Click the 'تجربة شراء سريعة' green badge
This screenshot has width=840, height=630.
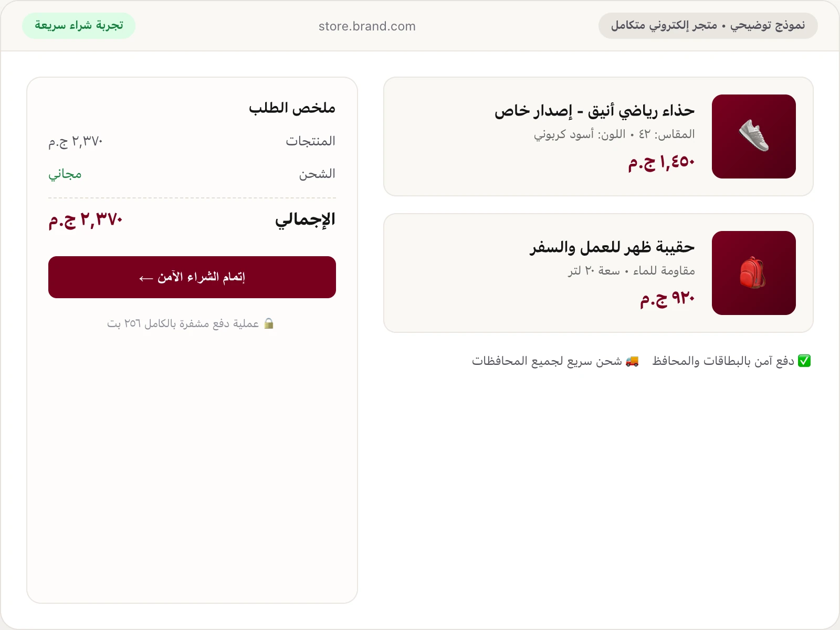tap(79, 26)
